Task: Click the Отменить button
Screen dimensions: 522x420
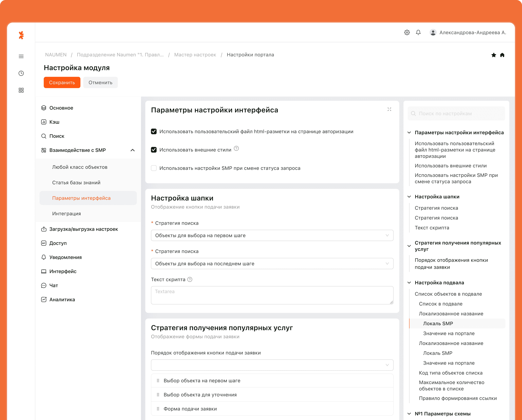Action: pyautogui.click(x=101, y=83)
